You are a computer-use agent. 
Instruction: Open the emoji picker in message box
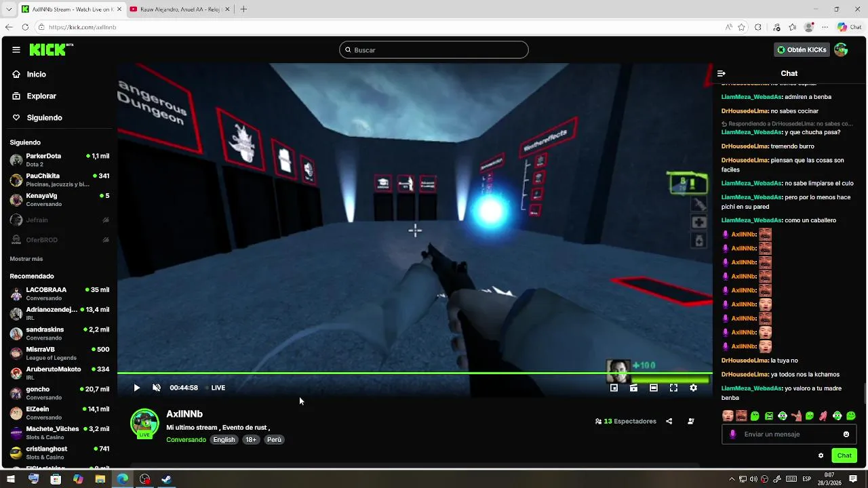pos(846,434)
